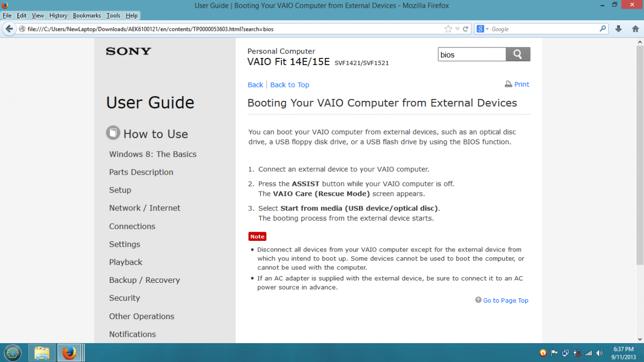The width and height of the screenshot is (644, 362).
Task: Click the Firefox logo in the title bar
Action: 5,5
